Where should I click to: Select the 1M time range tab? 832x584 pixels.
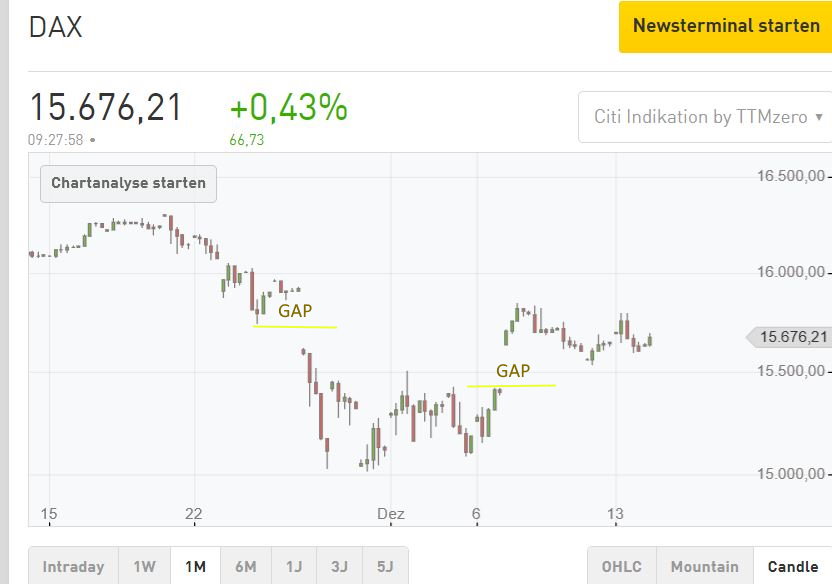(195, 567)
